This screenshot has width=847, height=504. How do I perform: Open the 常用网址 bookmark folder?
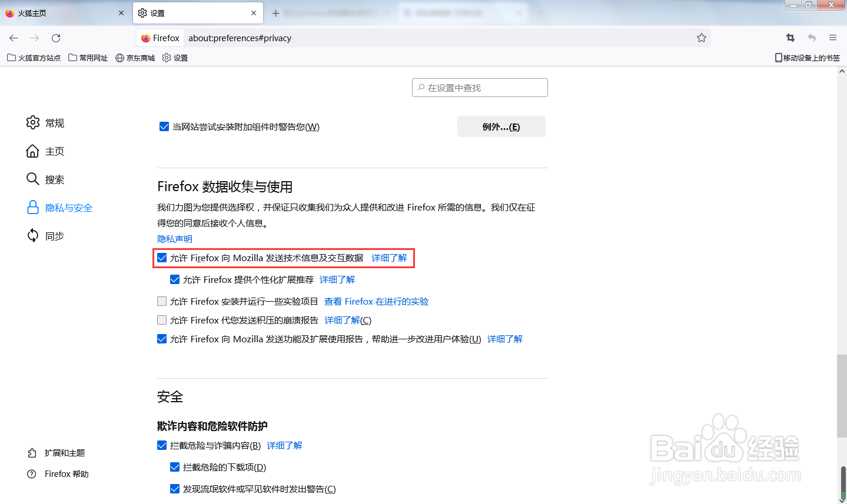click(x=88, y=58)
